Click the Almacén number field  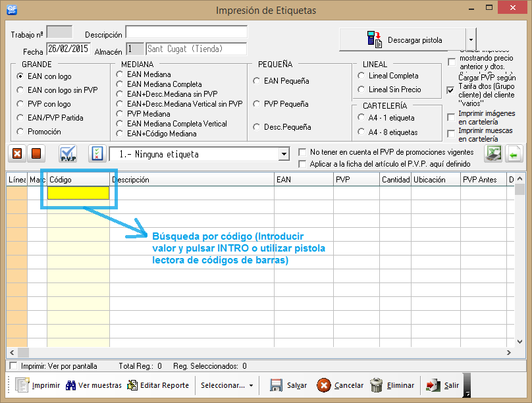(x=135, y=49)
